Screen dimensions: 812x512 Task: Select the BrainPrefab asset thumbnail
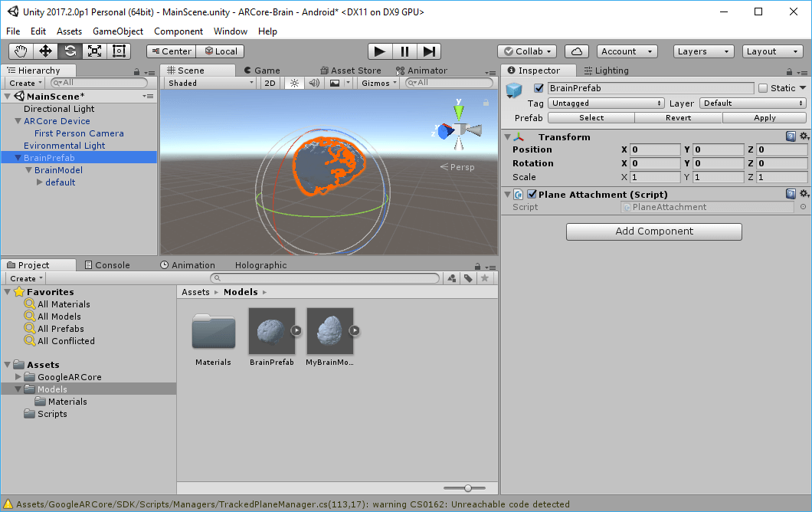point(272,331)
